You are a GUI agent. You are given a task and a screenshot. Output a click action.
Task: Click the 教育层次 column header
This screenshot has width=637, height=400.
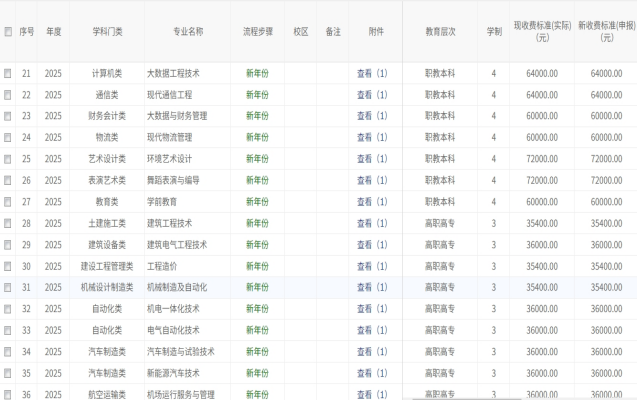point(440,32)
